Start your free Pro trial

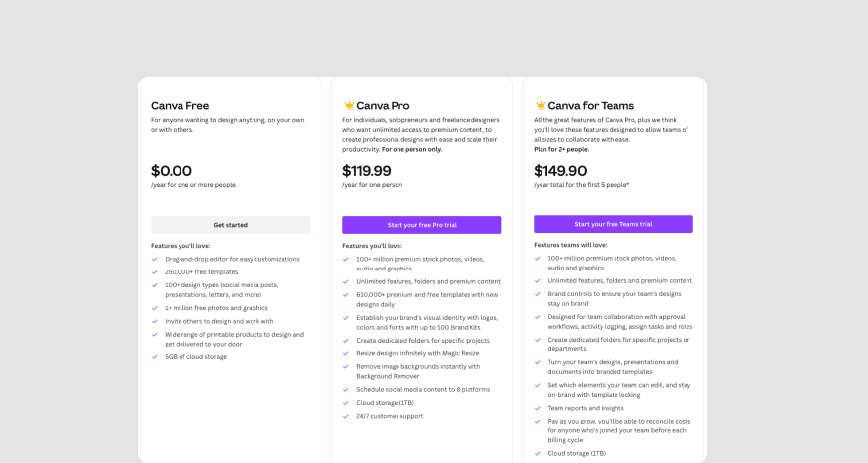[422, 225]
